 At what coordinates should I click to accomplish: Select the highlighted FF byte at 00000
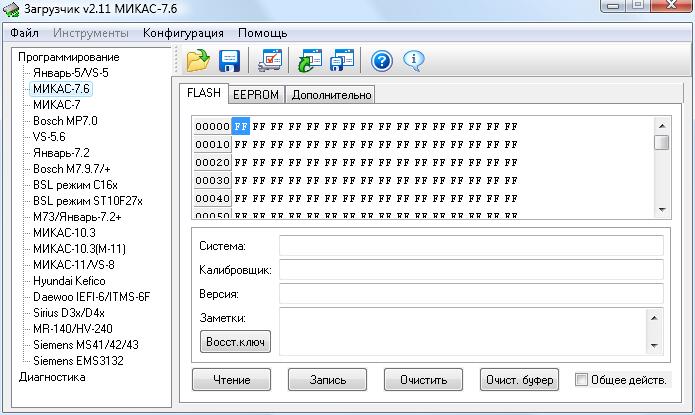tap(241, 126)
